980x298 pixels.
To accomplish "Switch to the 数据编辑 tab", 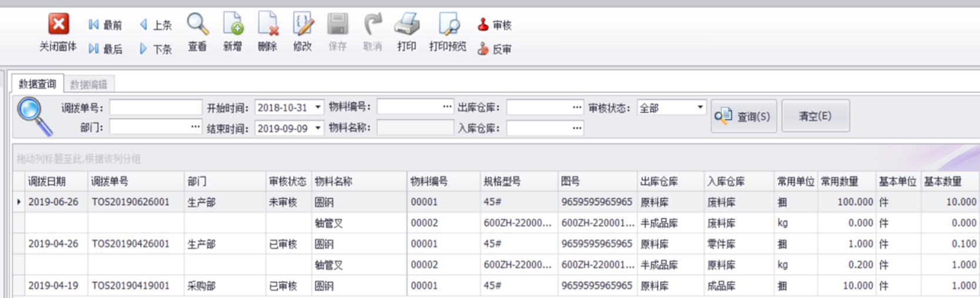I will click(89, 85).
